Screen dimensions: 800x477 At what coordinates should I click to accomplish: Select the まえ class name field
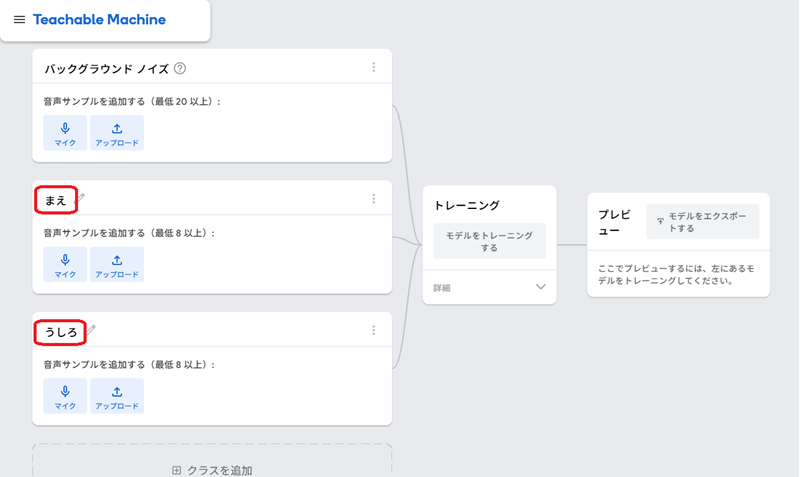coord(56,200)
